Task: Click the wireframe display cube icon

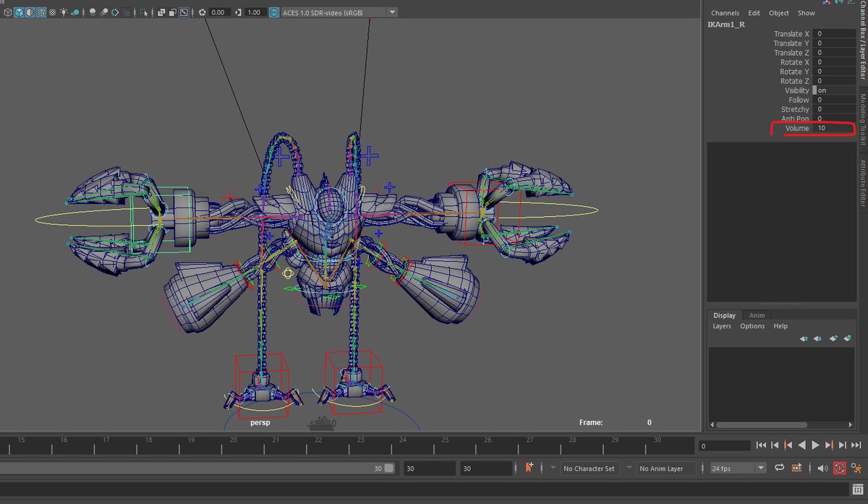Action: [7, 12]
